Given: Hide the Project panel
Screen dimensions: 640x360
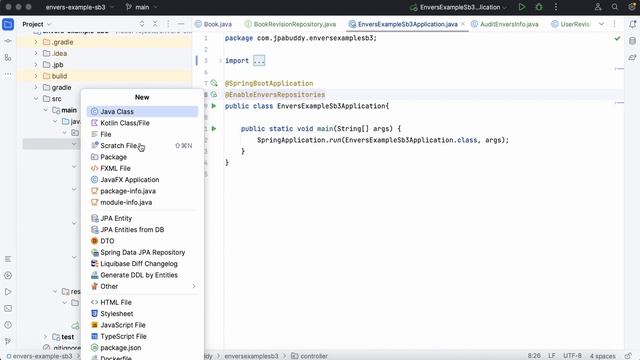Looking at the screenshot, I should click(x=181, y=24).
